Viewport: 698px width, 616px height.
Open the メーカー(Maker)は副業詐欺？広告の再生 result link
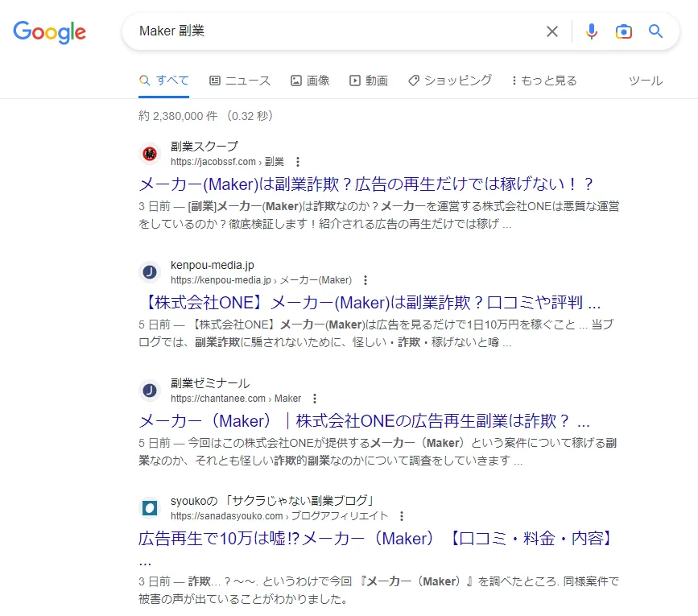pos(366,184)
